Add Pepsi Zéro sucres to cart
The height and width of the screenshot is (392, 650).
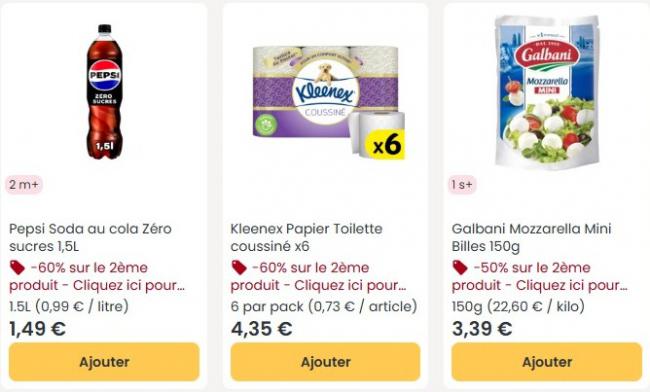(104, 362)
